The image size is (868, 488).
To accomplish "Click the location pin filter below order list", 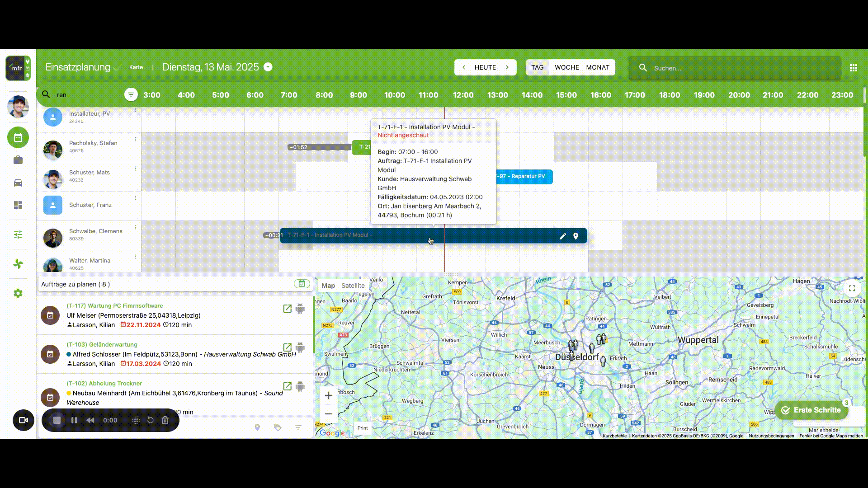I will 257,427.
